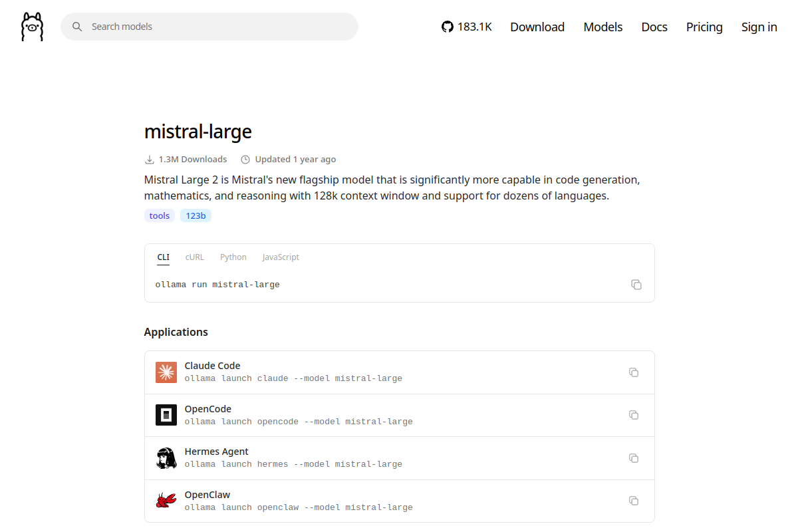798x532 pixels.
Task: Copy the OpenClaw launch command
Action: click(x=634, y=501)
